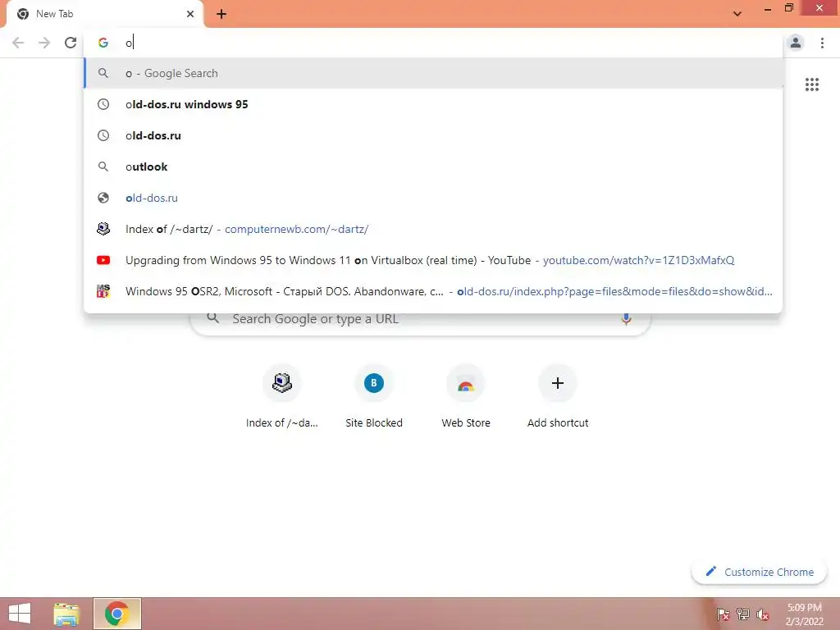The image size is (840, 630).
Task: Reload the page with the refresh icon
Action: 71,43
